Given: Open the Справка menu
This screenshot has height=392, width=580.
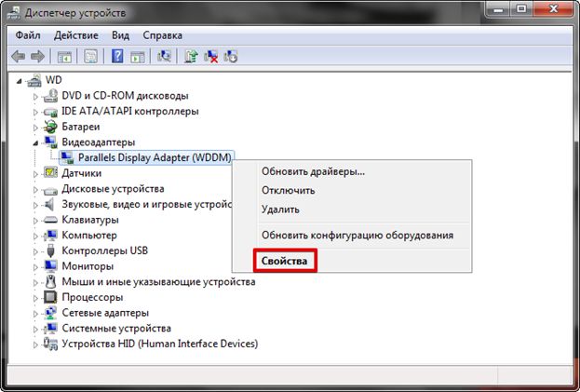Looking at the screenshot, I should [x=162, y=35].
